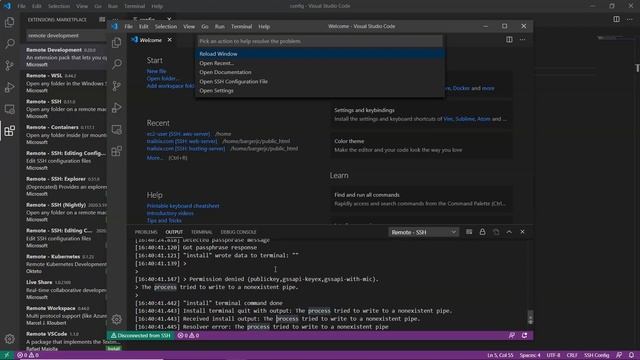Click Find and run all commands item
The height and width of the screenshot is (360, 640).
(421, 199)
